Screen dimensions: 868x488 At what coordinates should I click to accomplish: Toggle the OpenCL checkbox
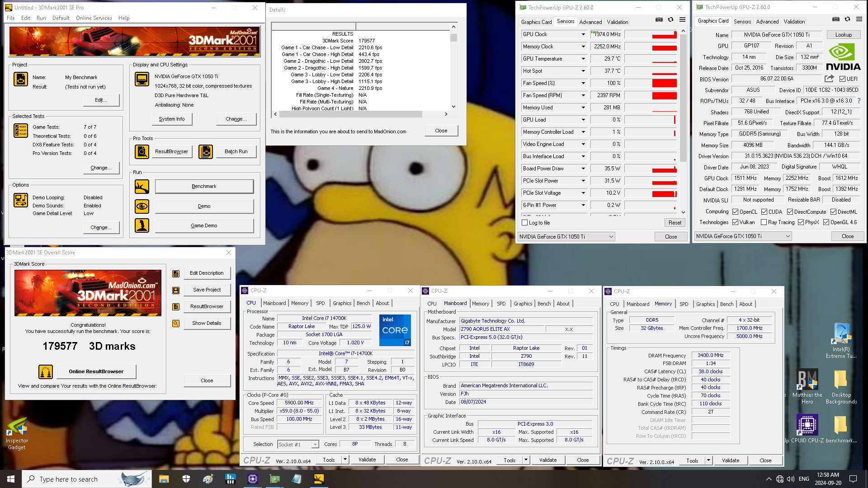pyautogui.click(x=736, y=212)
